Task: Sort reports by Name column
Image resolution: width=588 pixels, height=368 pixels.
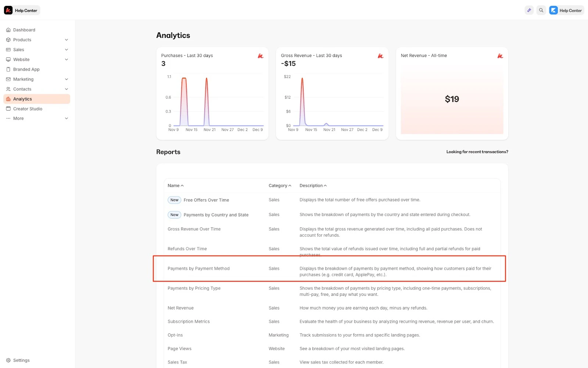Action: [x=176, y=185]
